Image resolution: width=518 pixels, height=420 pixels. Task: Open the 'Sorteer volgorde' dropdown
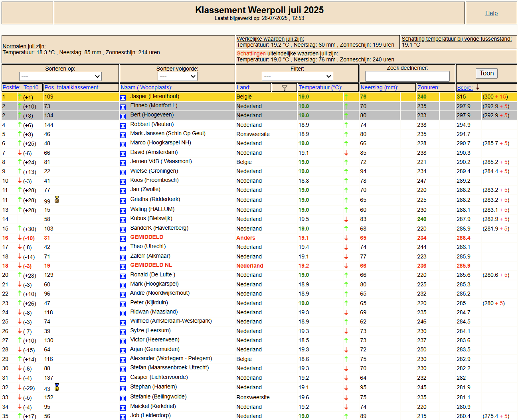pos(177,76)
